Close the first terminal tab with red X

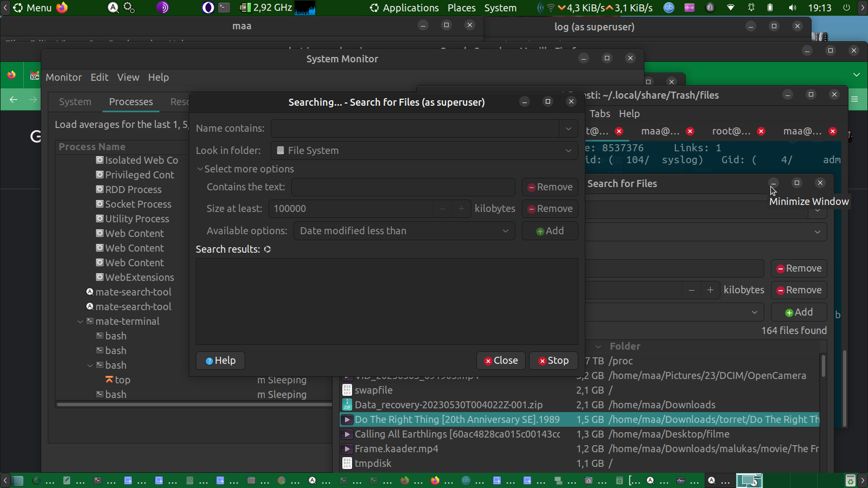point(619,131)
